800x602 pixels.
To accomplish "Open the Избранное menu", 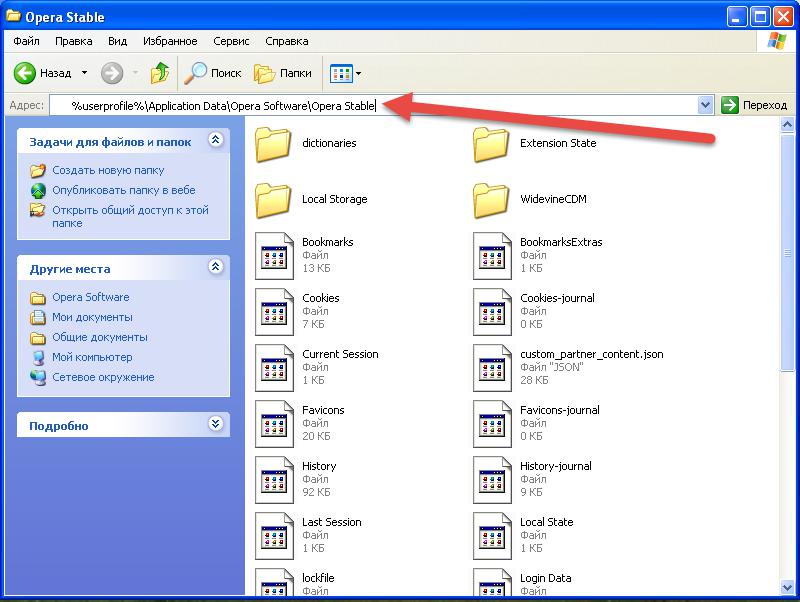I will pos(170,41).
